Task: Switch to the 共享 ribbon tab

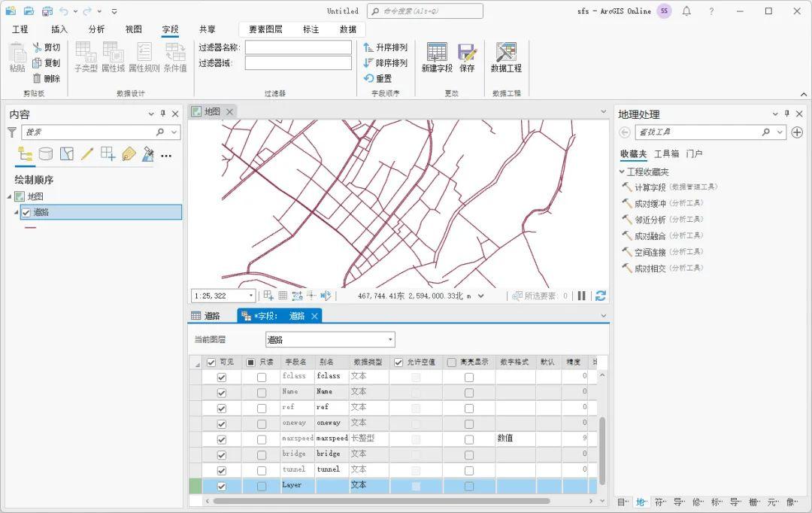Action: pos(207,29)
